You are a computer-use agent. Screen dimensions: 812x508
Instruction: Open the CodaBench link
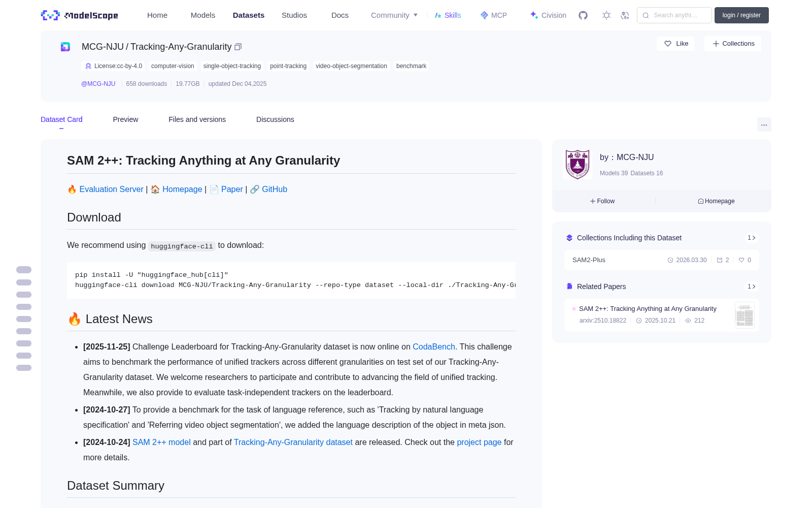click(434, 346)
